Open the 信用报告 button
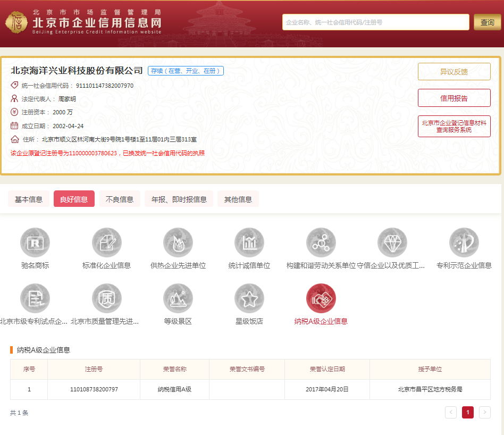Screen dimensions: 504x435 454,98
